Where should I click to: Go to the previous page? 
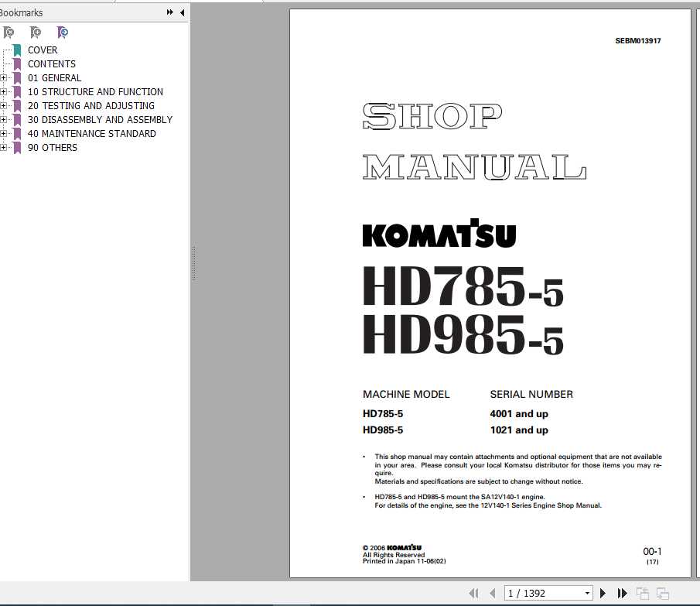493,593
